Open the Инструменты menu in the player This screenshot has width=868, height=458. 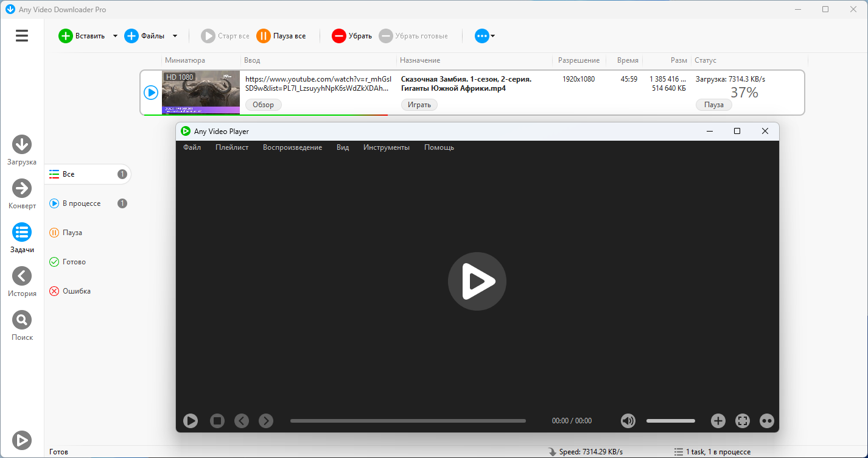[386, 147]
